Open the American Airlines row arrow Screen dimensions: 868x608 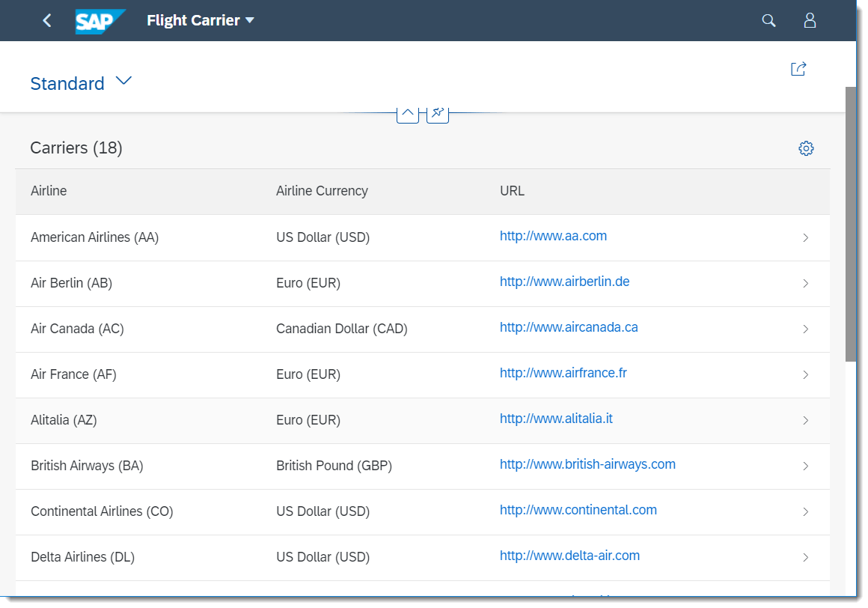(805, 238)
